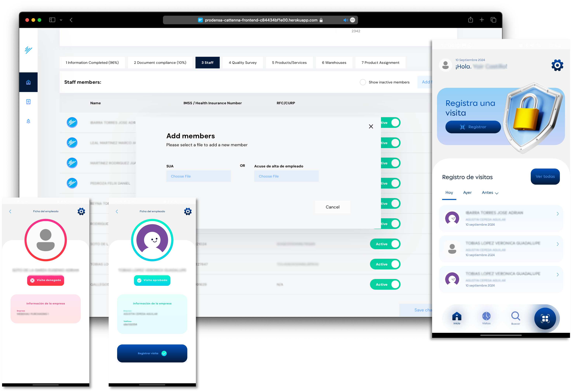Toggle Active switch in last staff row
The image size is (572, 392).
(385, 285)
